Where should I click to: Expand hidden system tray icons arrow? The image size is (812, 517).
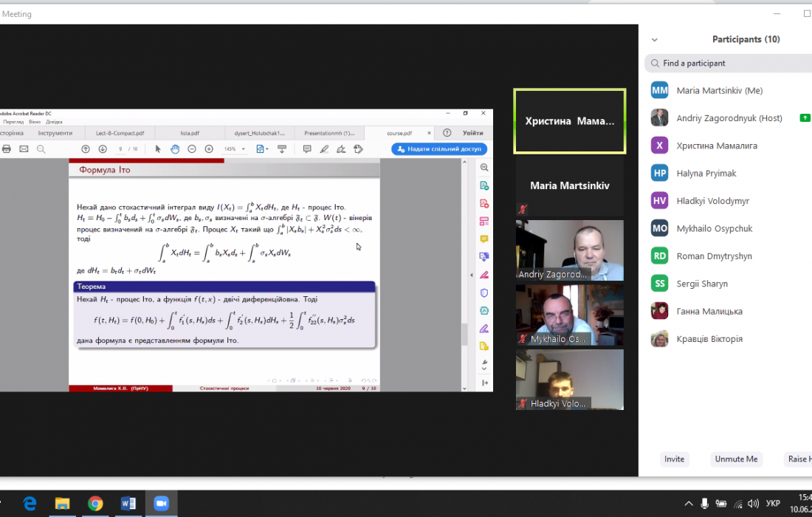coord(688,504)
